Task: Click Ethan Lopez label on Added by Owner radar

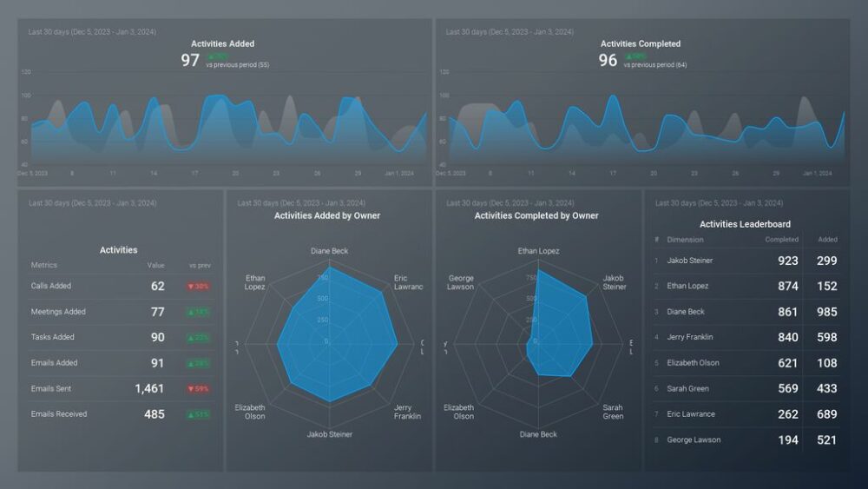Action: pyautogui.click(x=255, y=282)
